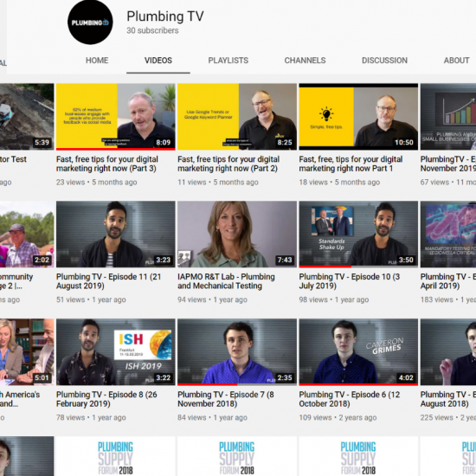Open the IAPMO R&T Lab video thumbnail

[237, 234]
